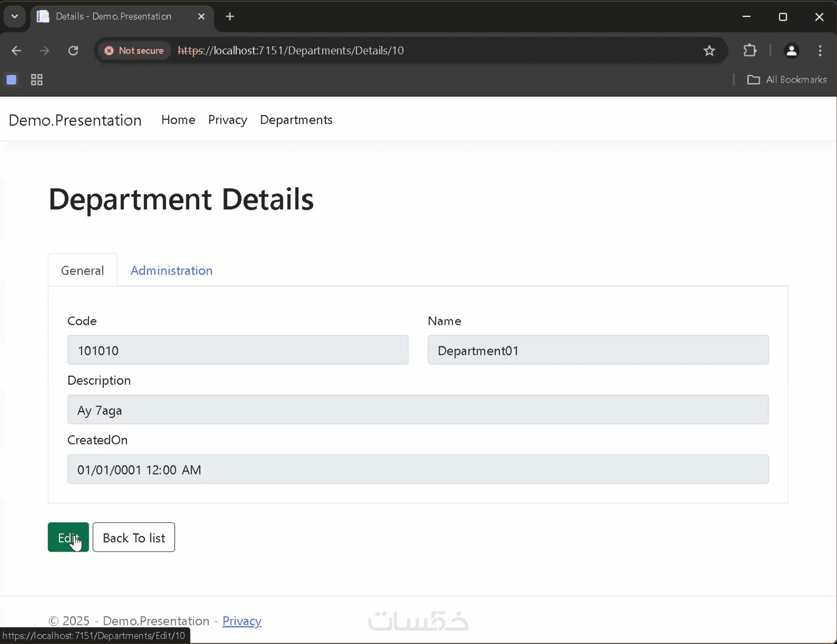The width and height of the screenshot is (837, 644).
Task: Bookmark this page with the star icon
Action: (x=709, y=51)
